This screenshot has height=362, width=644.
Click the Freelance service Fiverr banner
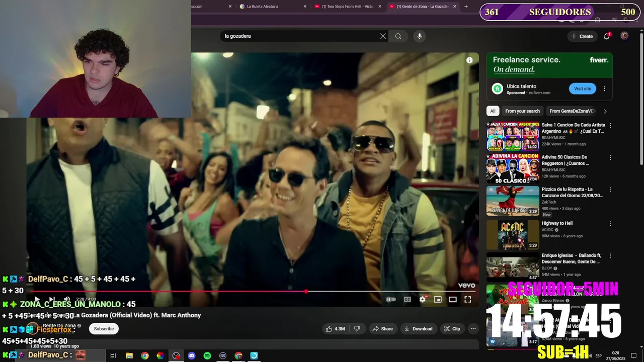point(549,65)
